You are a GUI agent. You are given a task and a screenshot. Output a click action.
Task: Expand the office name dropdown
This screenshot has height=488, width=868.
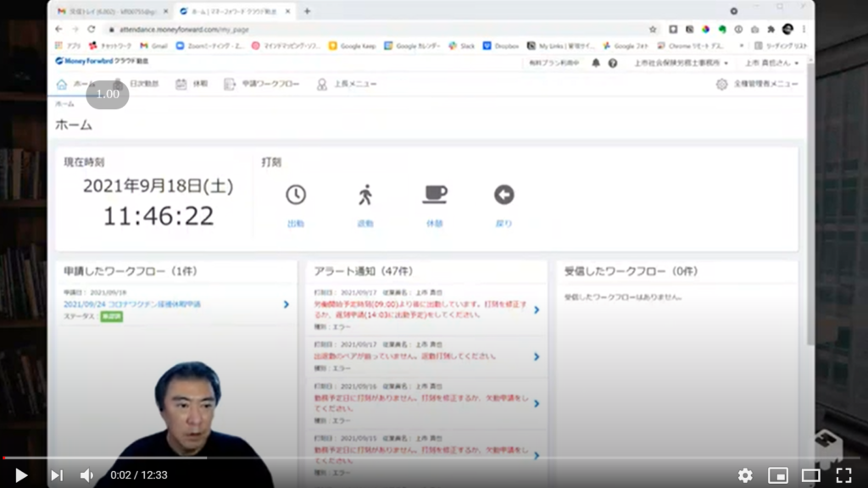coord(680,63)
